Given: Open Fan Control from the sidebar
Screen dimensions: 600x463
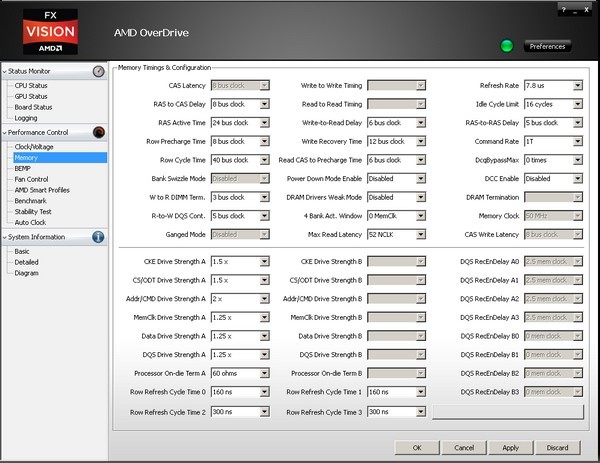Looking at the screenshot, I should pos(31,179).
